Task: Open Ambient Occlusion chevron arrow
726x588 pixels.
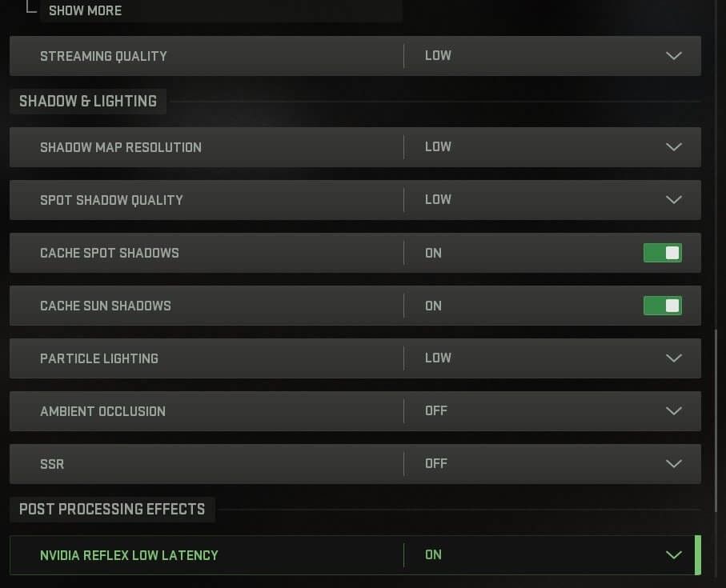Action: click(674, 411)
